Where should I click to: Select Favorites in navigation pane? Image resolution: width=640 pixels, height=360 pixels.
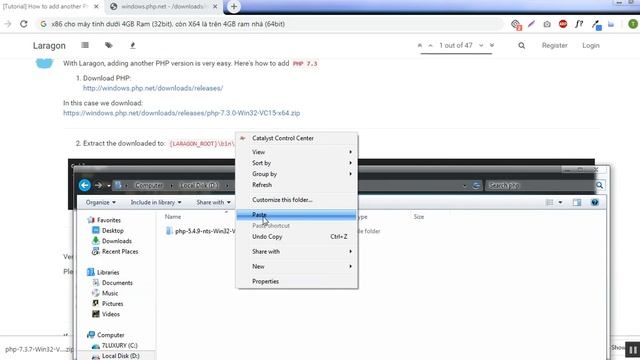pos(109,220)
